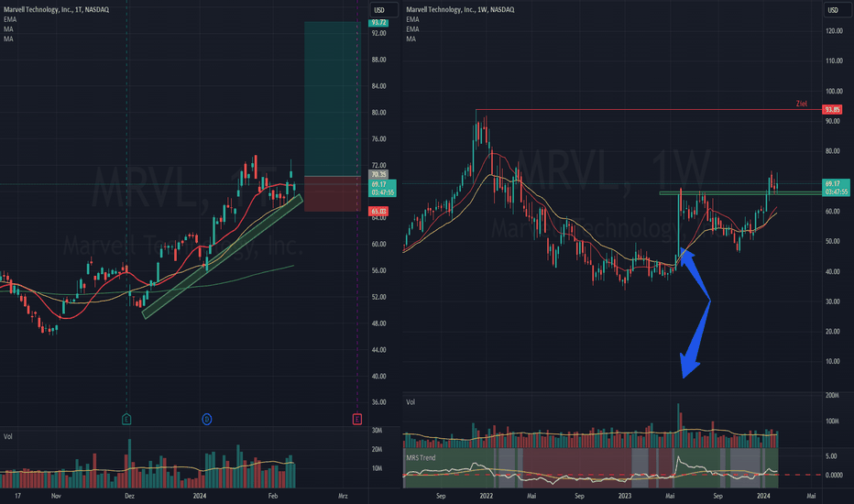
Task: Click the MRS Trend indicator label
Action: click(421, 457)
